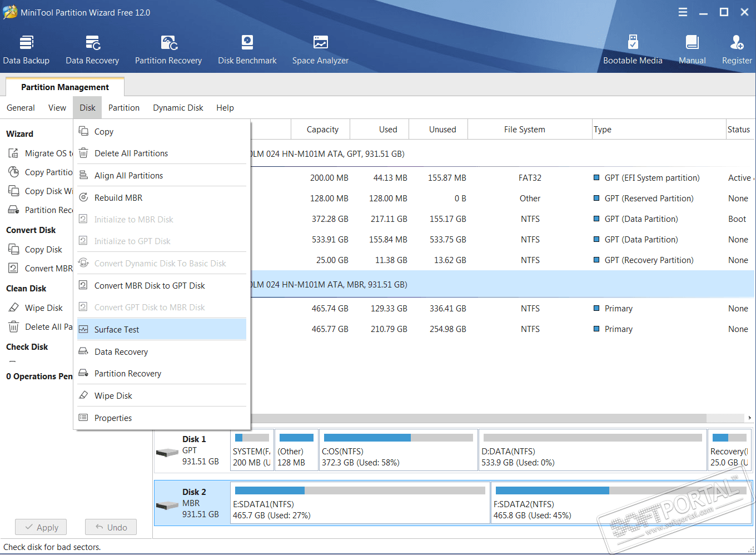Expand the Dynamic Disk menu
Image resolution: width=756 pixels, height=555 pixels.
pyautogui.click(x=178, y=108)
